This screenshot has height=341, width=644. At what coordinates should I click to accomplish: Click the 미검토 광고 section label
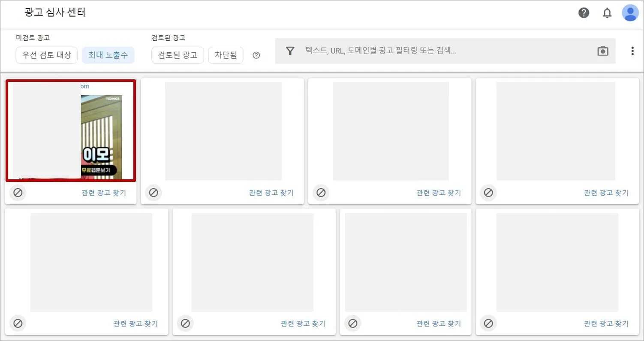[33, 38]
